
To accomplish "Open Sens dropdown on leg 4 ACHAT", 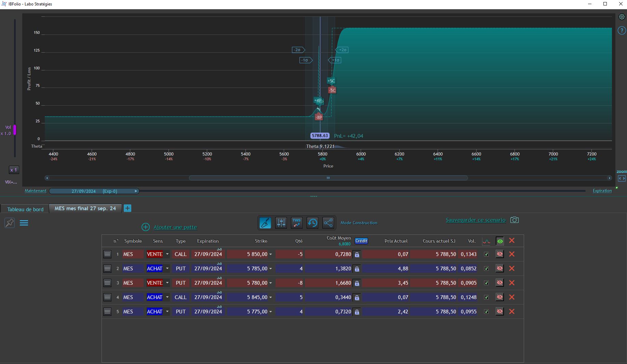I will click(167, 297).
